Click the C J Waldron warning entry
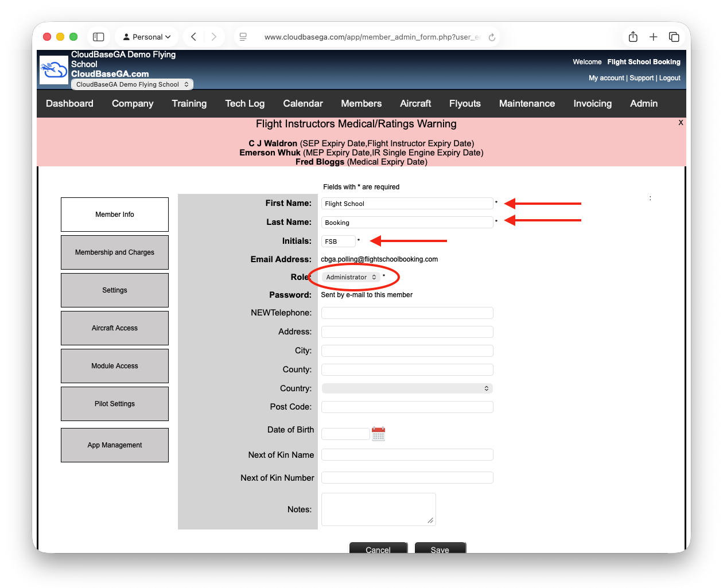The height and width of the screenshot is (588, 723). (361, 143)
